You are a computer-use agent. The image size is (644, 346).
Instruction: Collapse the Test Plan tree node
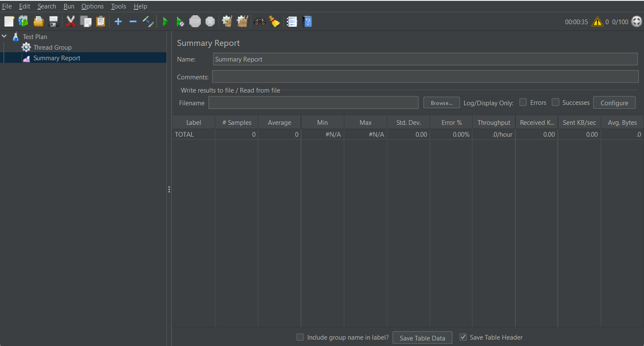(x=4, y=37)
